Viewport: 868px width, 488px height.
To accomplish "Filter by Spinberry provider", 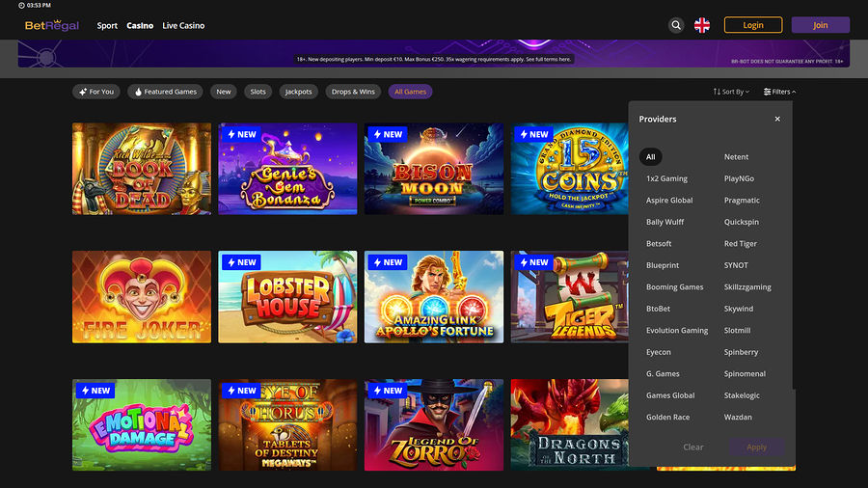I will (x=741, y=352).
